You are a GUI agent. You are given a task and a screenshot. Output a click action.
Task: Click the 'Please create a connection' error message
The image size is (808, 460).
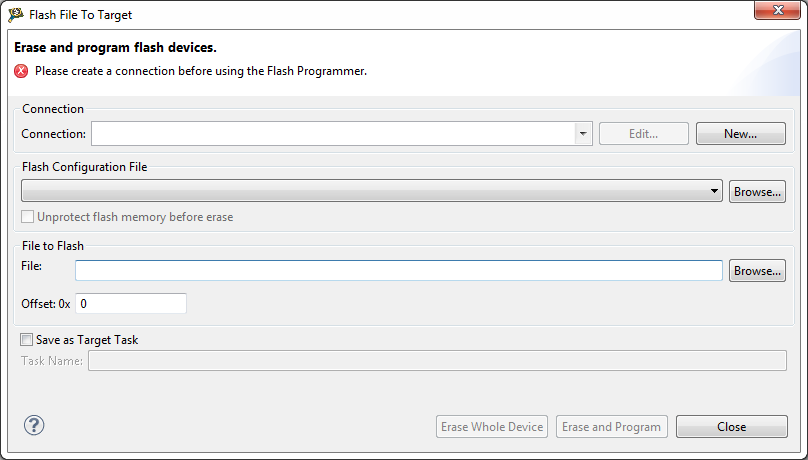coord(200,71)
